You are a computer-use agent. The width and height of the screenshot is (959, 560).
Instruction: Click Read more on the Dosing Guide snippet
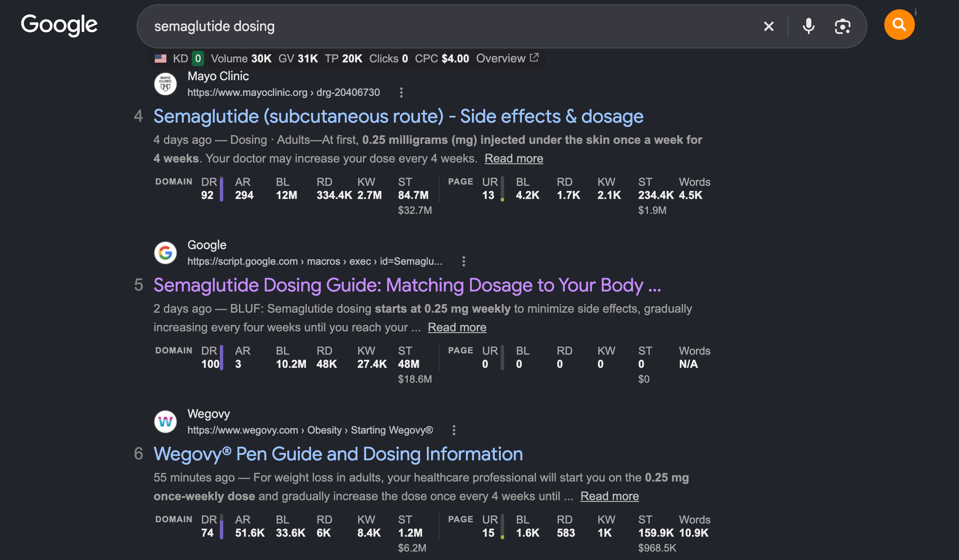tap(457, 327)
